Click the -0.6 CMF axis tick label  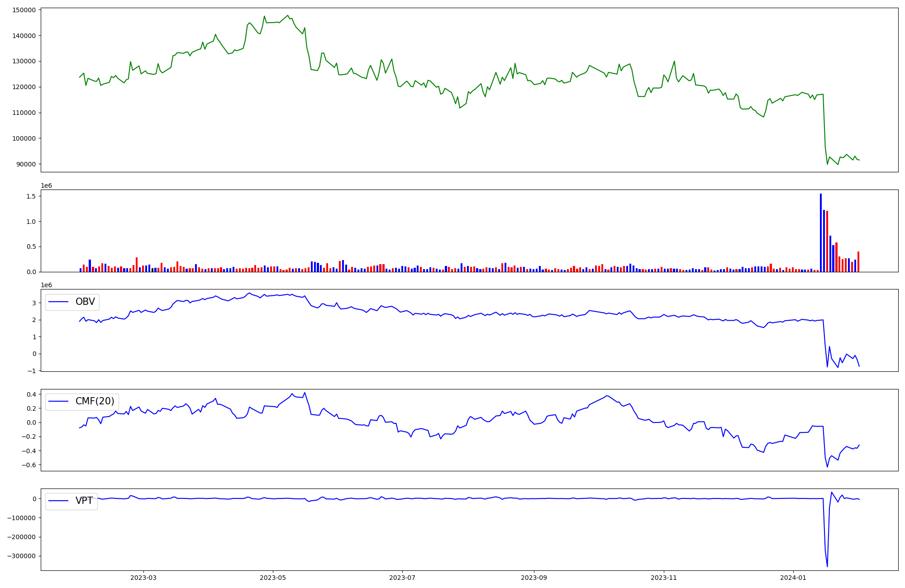pos(29,465)
